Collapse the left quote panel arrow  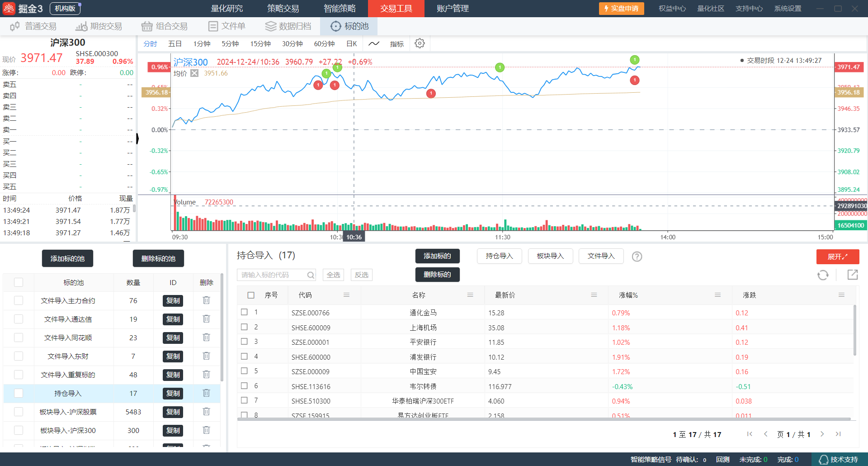[137, 138]
